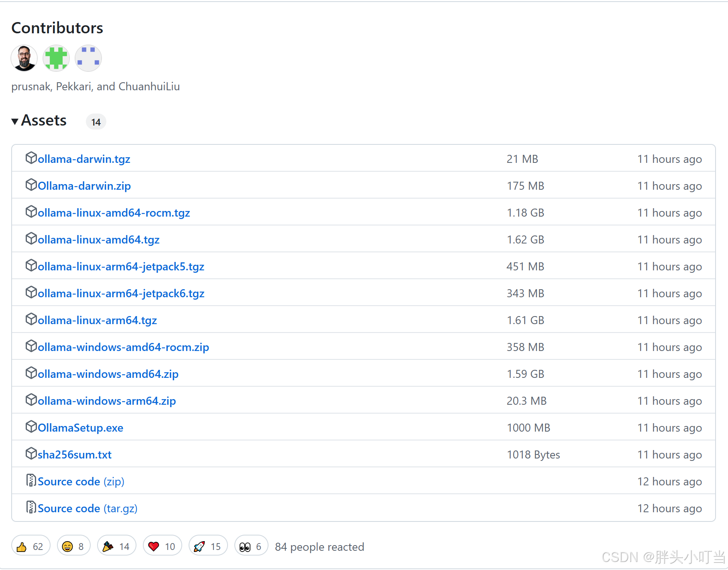This screenshot has width=728, height=570.
Task: Click package icon beside ollama-linux-arm64.tgz
Action: [x=31, y=319]
